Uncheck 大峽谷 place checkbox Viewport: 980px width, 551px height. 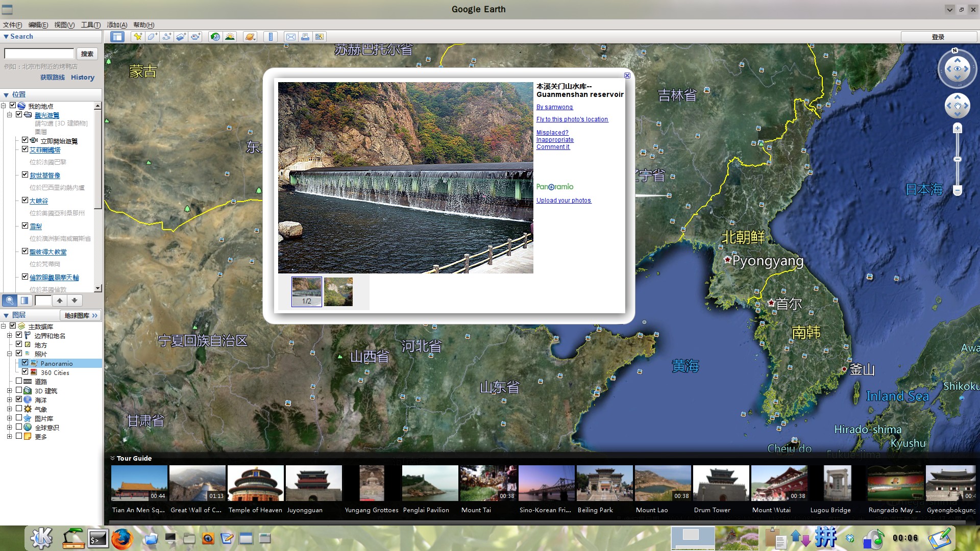point(24,200)
